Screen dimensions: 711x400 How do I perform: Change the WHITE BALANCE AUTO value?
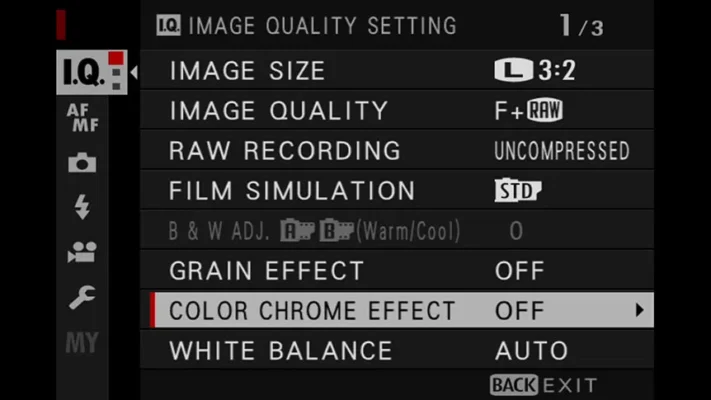click(x=531, y=350)
